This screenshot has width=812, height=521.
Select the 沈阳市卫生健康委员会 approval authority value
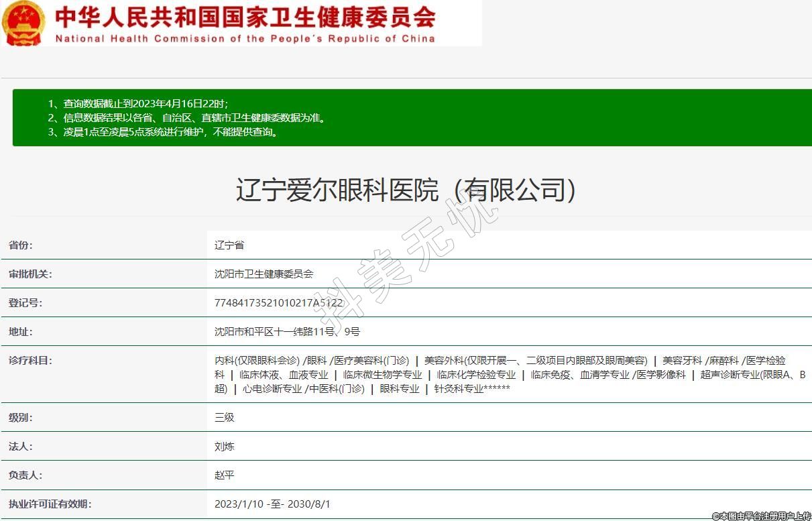264,274
